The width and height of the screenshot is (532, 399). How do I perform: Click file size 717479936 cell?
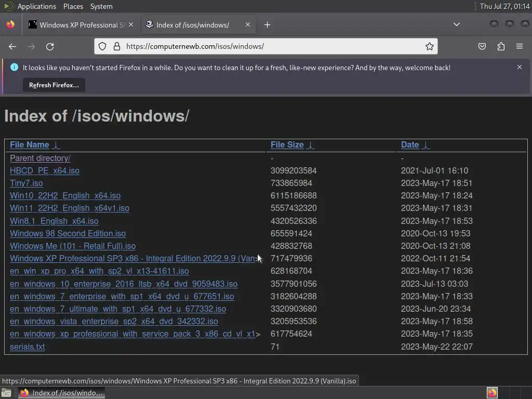tap(291, 259)
